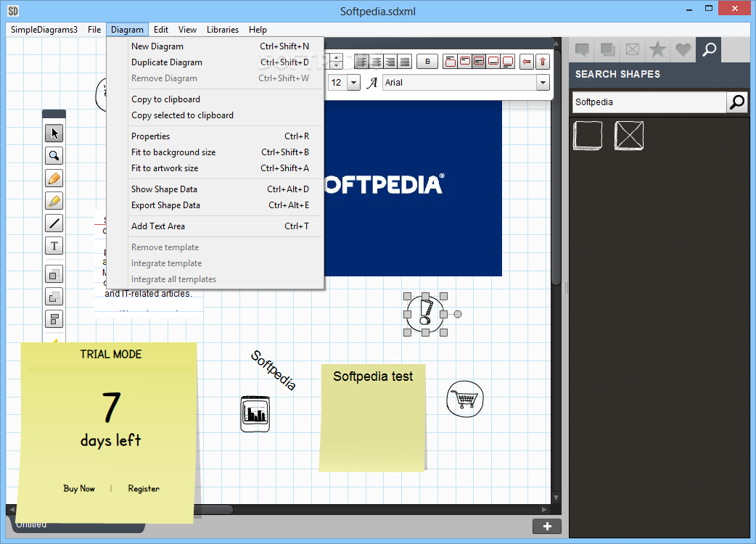Open the File menu
This screenshot has width=756, height=544.
tap(94, 30)
